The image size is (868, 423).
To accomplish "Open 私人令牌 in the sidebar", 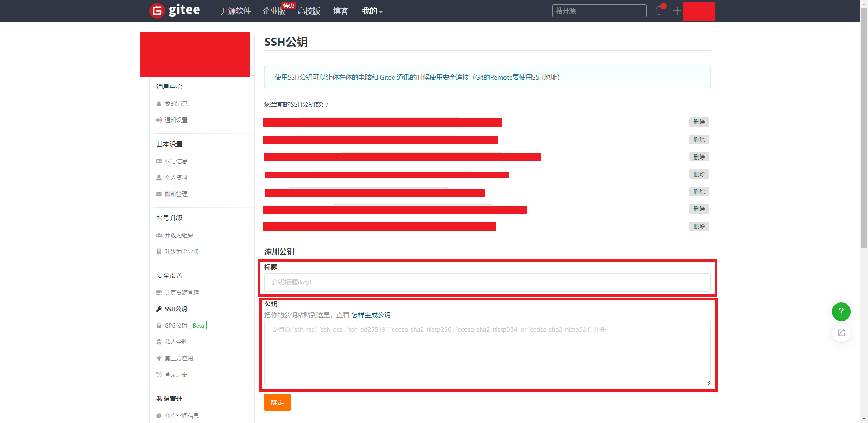I will pyautogui.click(x=175, y=342).
